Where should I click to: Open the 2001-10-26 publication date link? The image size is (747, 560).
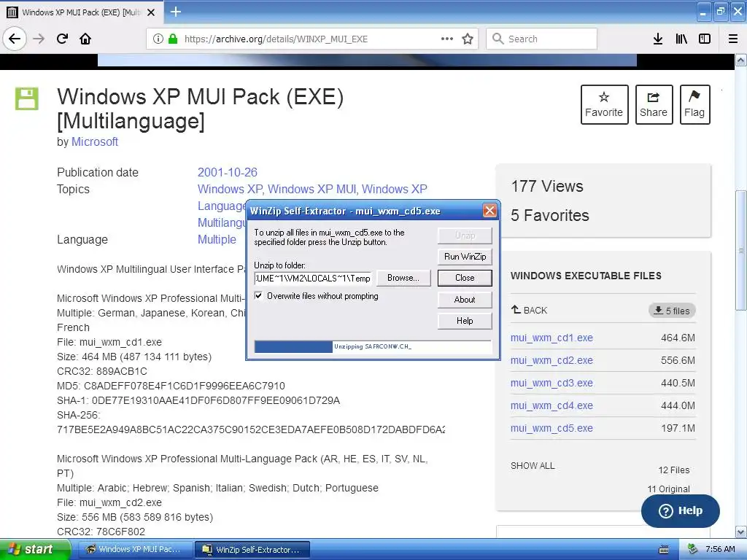point(228,172)
